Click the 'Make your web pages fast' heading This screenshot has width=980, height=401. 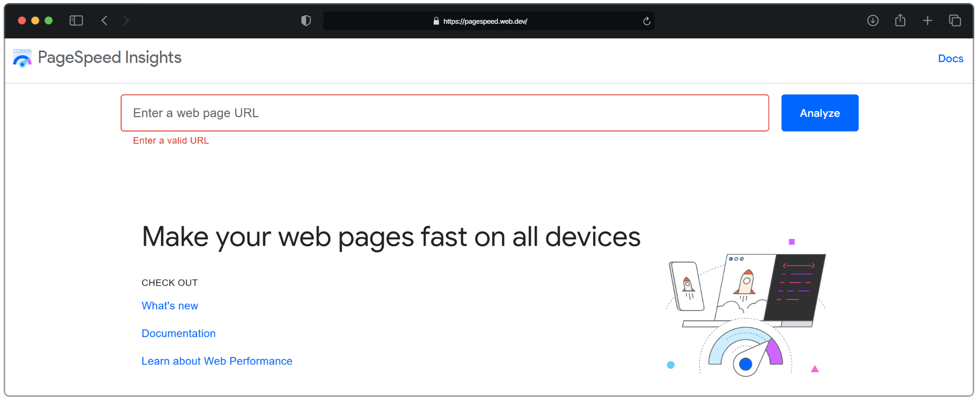pyautogui.click(x=391, y=237)
